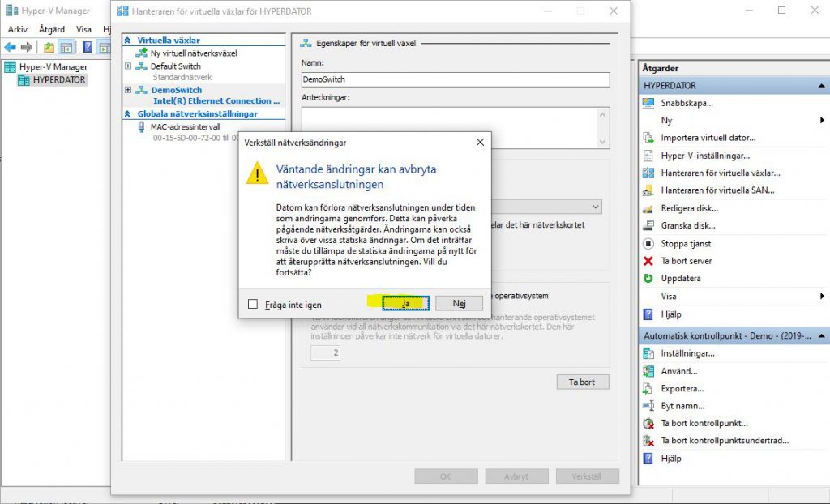Click the blue Help question-mark toolbar icon

pyautogui.click(x=88, y=47)
